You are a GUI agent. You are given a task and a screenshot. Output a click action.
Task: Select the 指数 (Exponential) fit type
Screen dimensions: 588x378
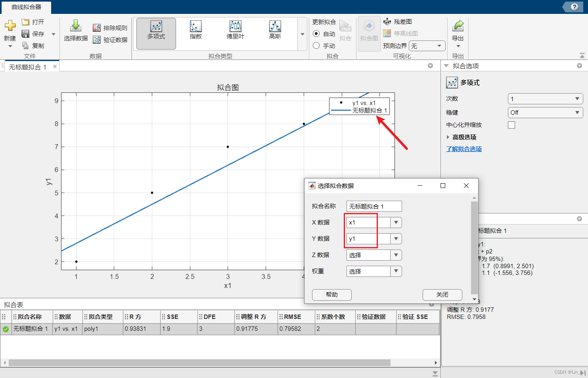point(195,30)
